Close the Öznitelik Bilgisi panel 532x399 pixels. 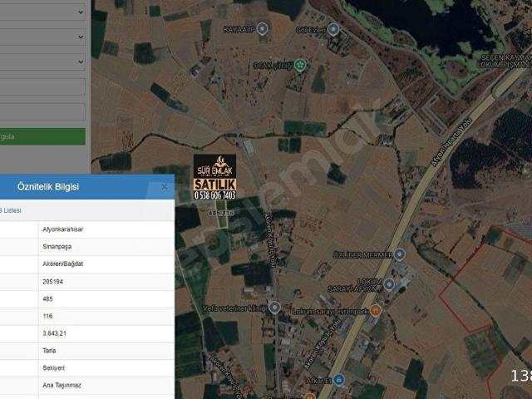tap(165, 187)
